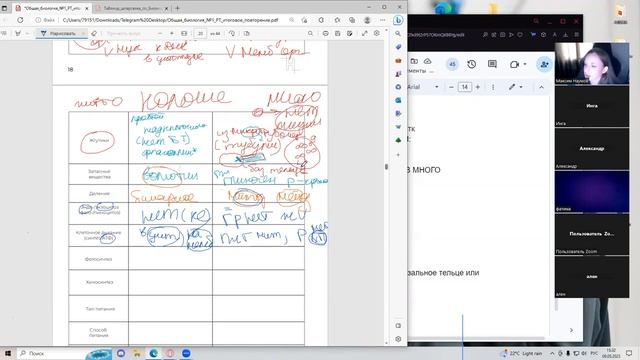This screenshot has width=640, height=360.
Task: Open the Meet camera dropdown arrow
Action: click(x=524, y=64)
